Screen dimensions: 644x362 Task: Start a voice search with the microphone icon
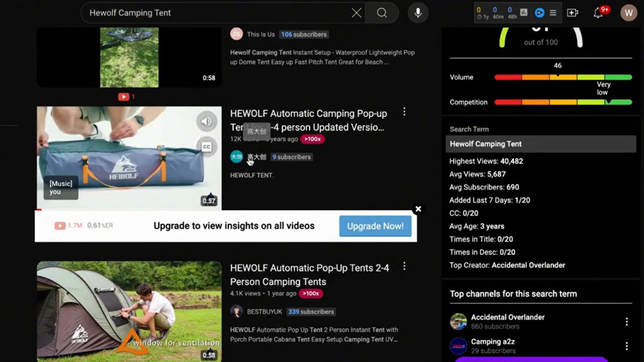(418, 13)
